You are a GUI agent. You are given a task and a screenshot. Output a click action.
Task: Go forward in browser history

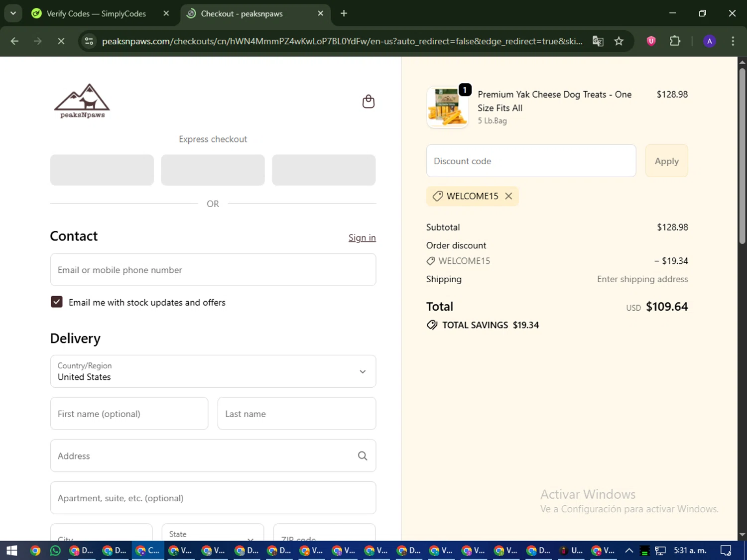tap(38, 41)
